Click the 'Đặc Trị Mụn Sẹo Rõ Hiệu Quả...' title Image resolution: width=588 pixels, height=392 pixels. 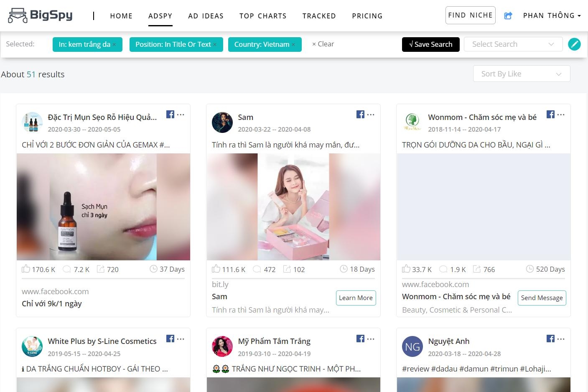pyautogui.click(x=102, y=117)
